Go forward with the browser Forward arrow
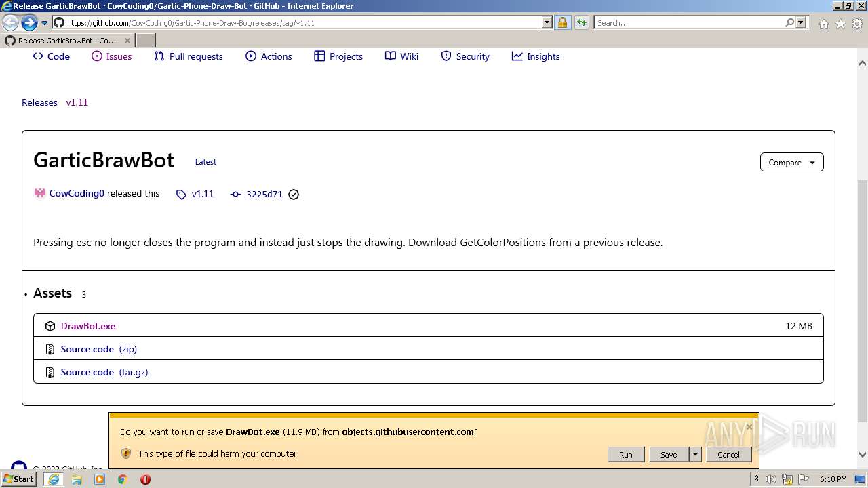This screenshot has height=488, width=868. pyautogui.click(x=29, y=22)
